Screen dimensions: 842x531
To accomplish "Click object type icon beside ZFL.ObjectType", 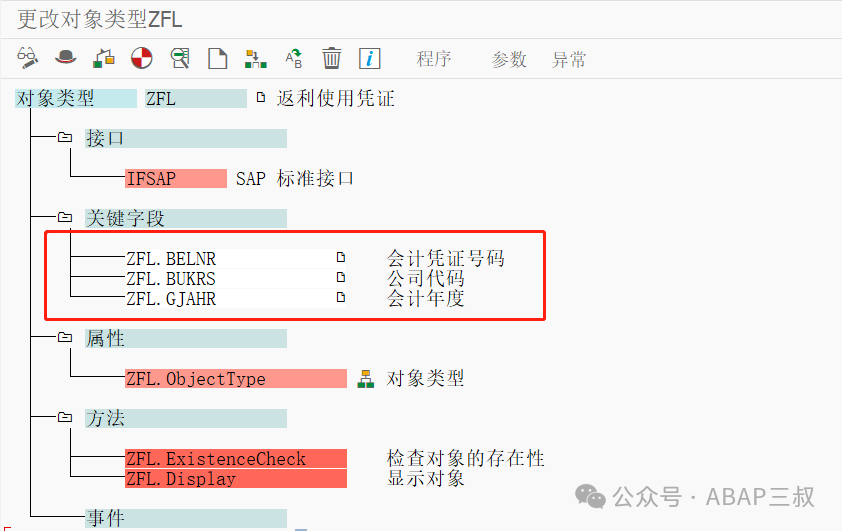I will (366, 379).
